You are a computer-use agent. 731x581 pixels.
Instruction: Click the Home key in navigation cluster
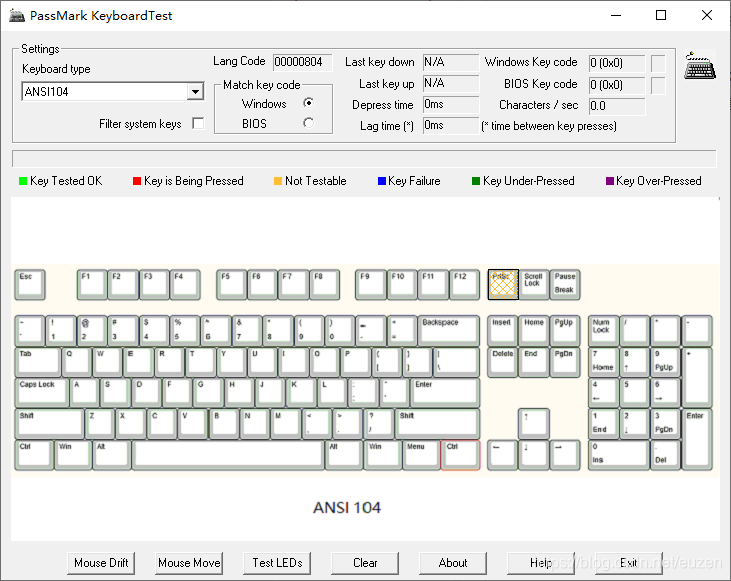pyautogui.click(x=534, y=331)
